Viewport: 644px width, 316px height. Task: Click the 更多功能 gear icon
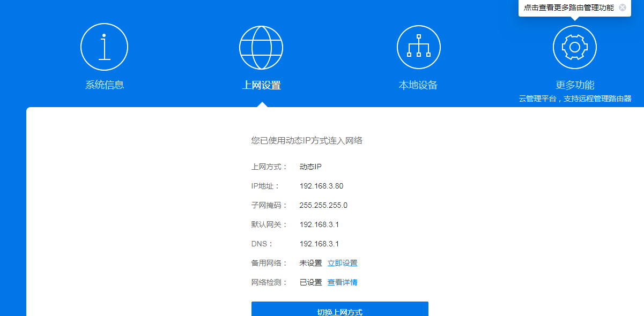[574, 47]
